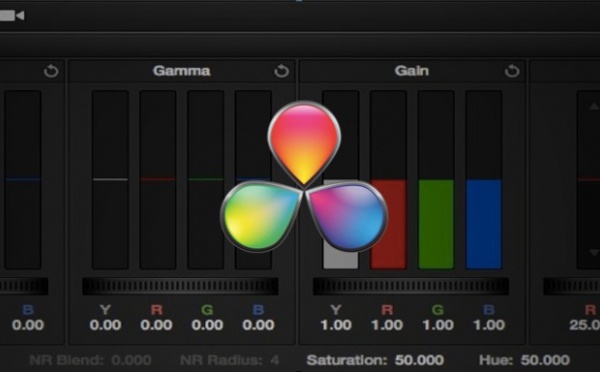Select the Gamma R value 0.00
The height and width of the screenshot is (372, 600).
point(156,325)
